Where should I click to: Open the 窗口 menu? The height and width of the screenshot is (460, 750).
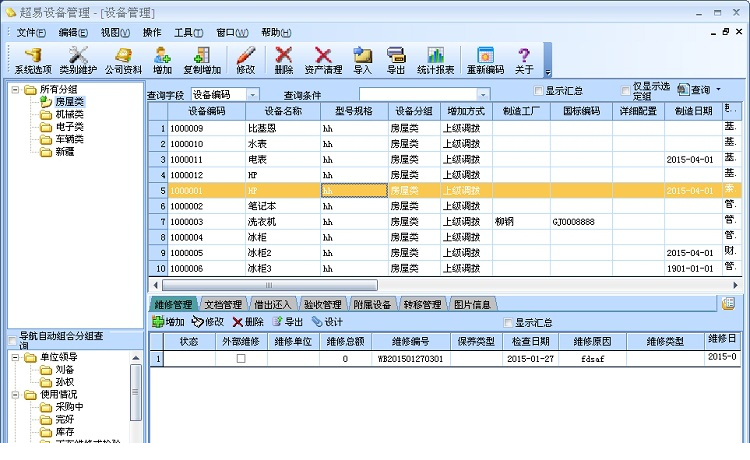pos(232,33)
